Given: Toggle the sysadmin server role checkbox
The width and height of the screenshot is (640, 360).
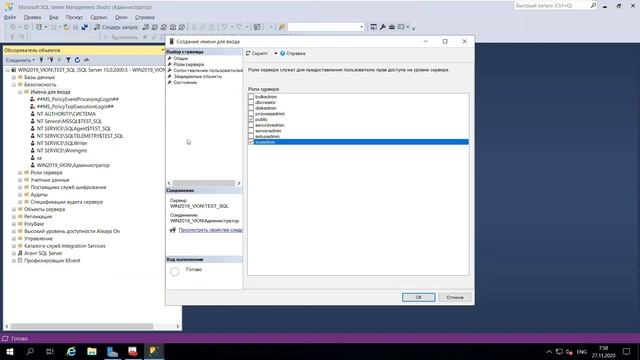Looking at the screenshot, I should pyautogui.click(x=251, y=142).
